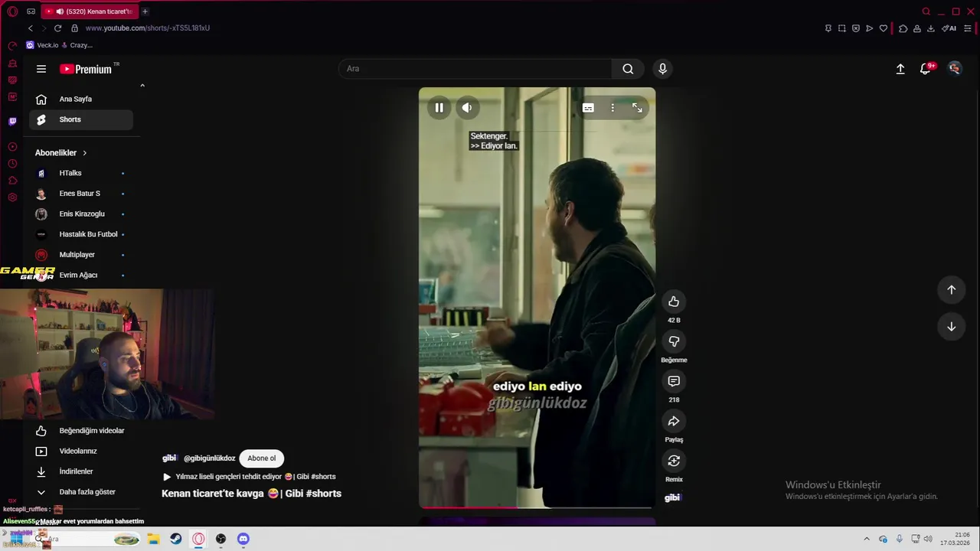Collapse sidebar with the up chevron
This screenshot has height=551, width=980.
pyautogui.click(x=142, y=85)
